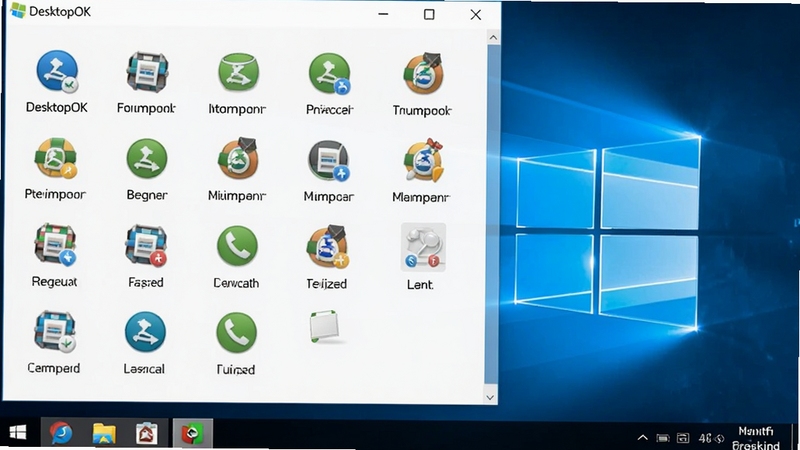Select the Lent icon
Image resolution: width=800 pixels, height=450 pixels.
click(423, 247)
